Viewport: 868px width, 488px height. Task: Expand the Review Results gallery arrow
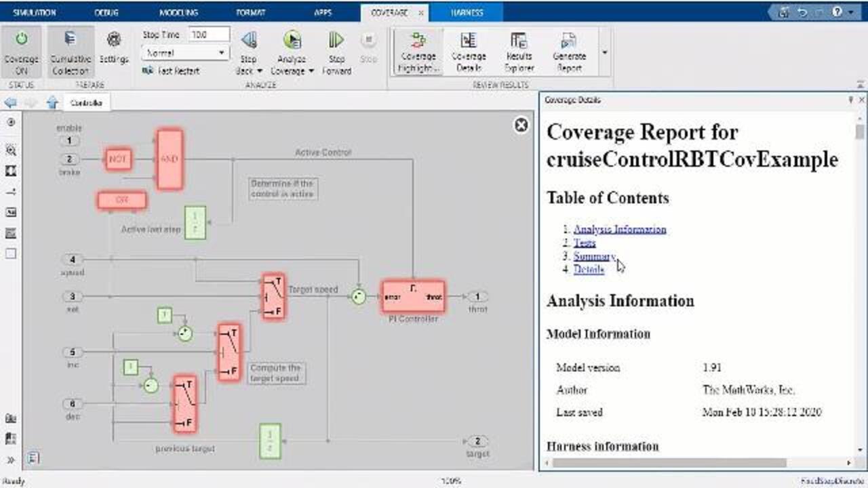point(604,52)
